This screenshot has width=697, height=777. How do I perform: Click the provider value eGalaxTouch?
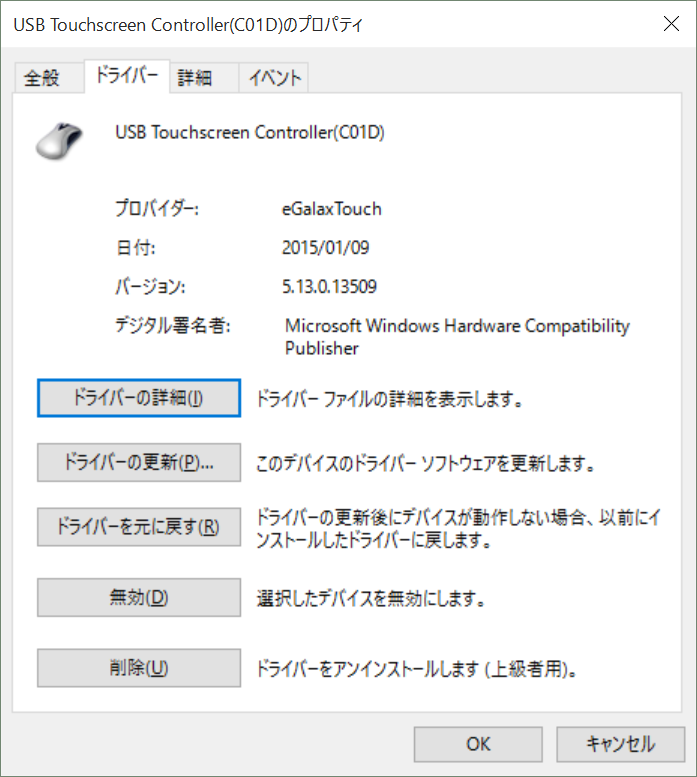[332, 209]
